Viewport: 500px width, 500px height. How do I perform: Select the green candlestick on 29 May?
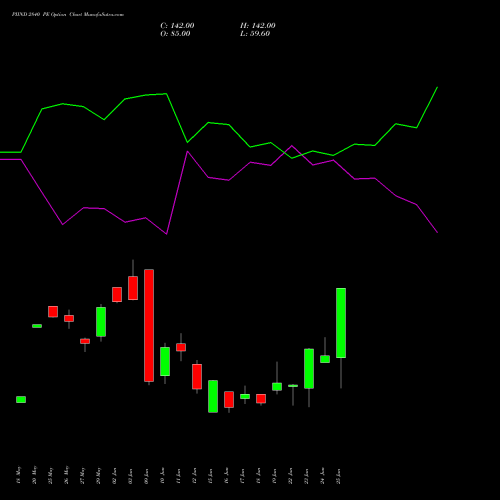pyautogui.click(x=101, y=322)
